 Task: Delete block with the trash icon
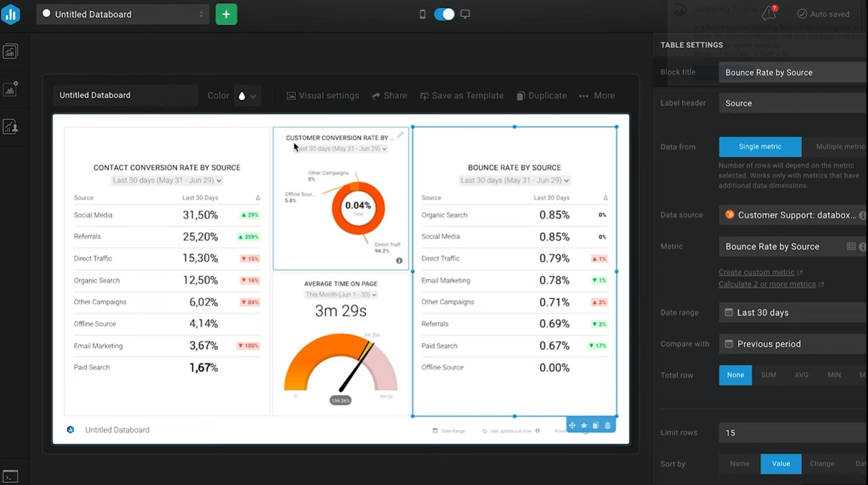(607, 425)
